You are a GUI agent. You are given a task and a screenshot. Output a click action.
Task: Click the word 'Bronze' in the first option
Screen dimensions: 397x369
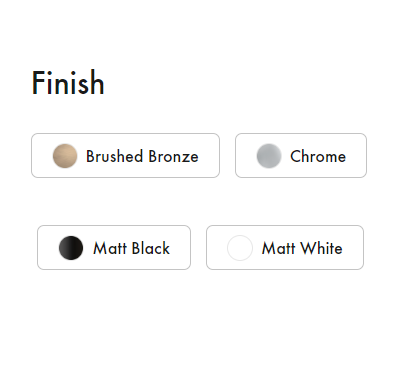coord(173,156)
